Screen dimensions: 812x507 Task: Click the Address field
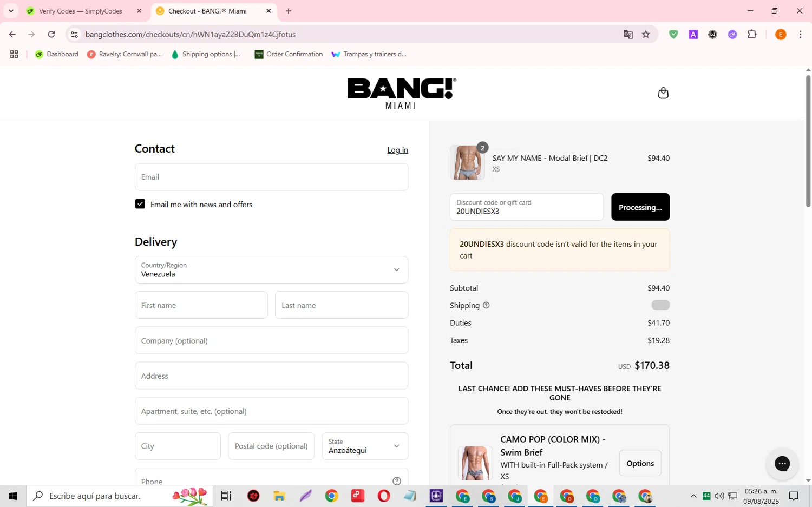[x=271, y=376]
